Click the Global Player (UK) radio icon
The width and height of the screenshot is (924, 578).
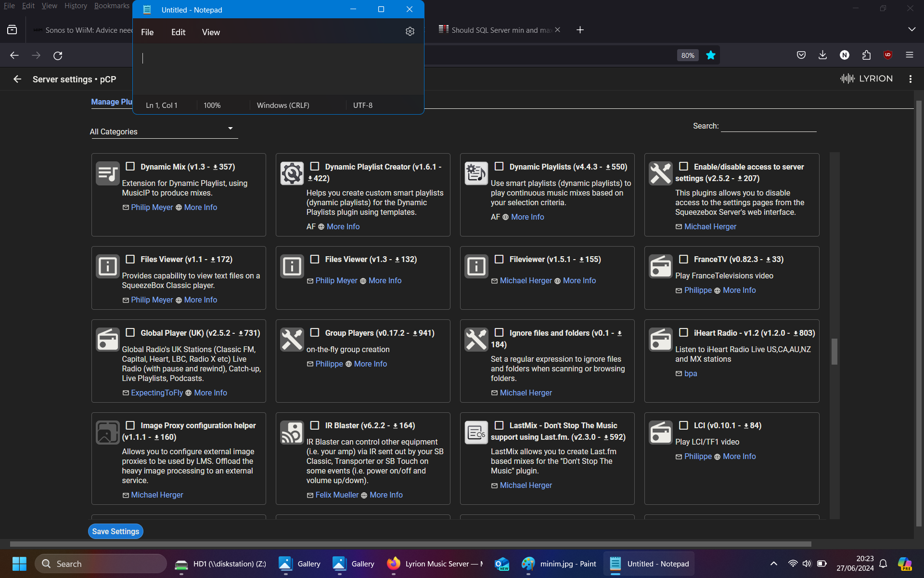(x=107, y=340)
